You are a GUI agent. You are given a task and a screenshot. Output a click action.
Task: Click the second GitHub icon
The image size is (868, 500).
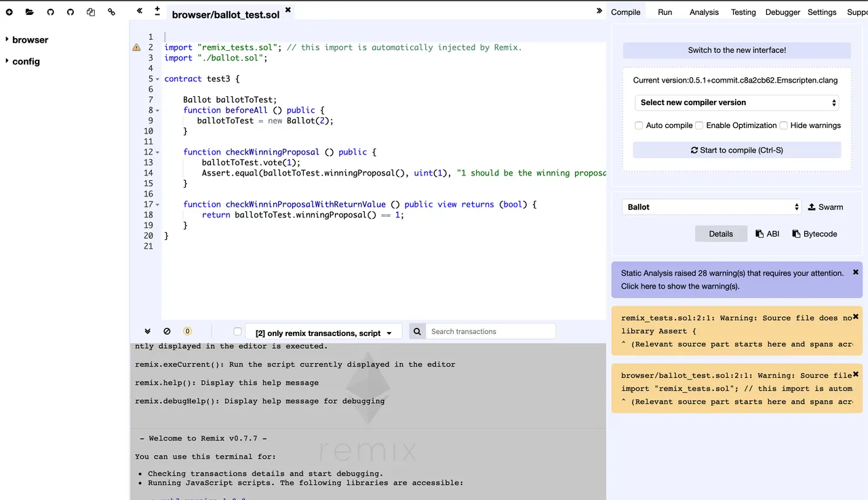click(x=71, y=12)
